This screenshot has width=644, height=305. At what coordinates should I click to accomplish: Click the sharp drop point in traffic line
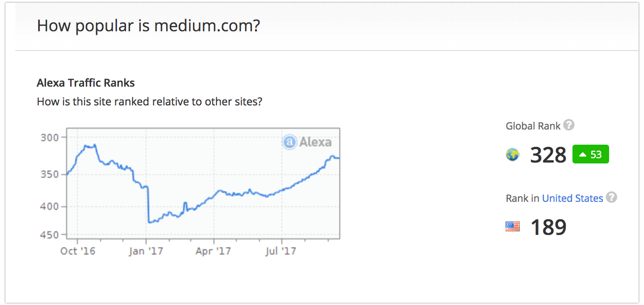[149, 204]
